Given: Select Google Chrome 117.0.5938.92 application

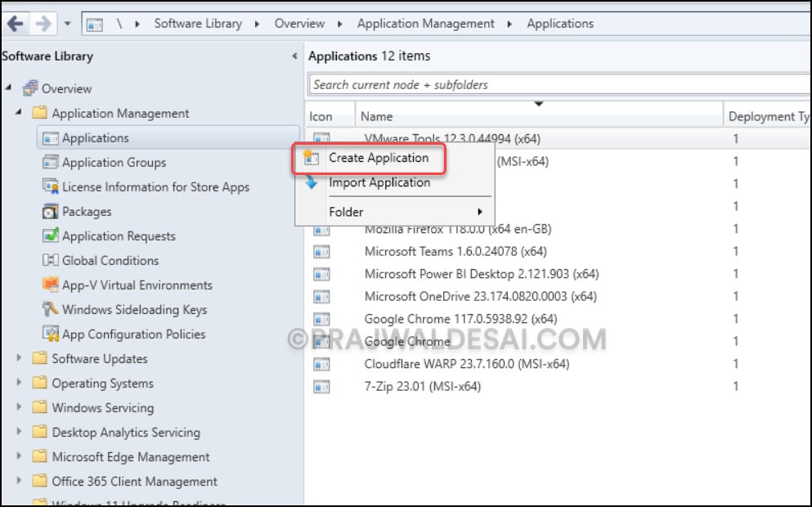Looking at the screenshot, I should 461,319.
